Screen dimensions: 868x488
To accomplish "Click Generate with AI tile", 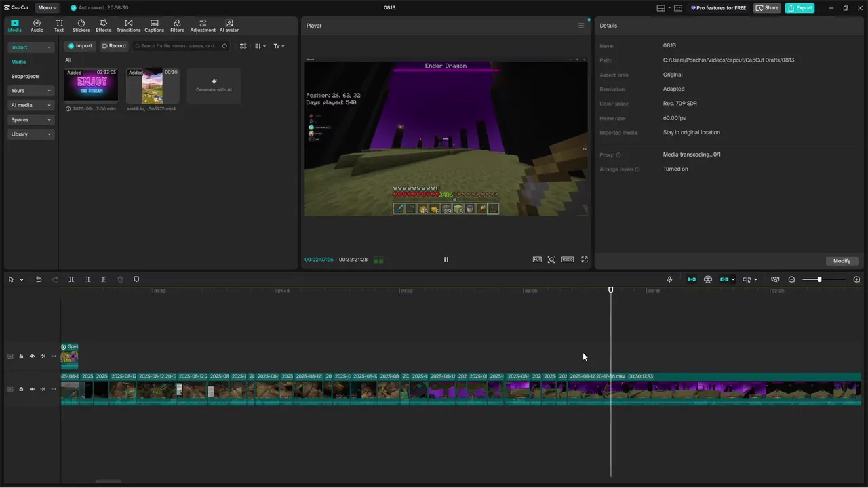I will [x=214, y=85].
